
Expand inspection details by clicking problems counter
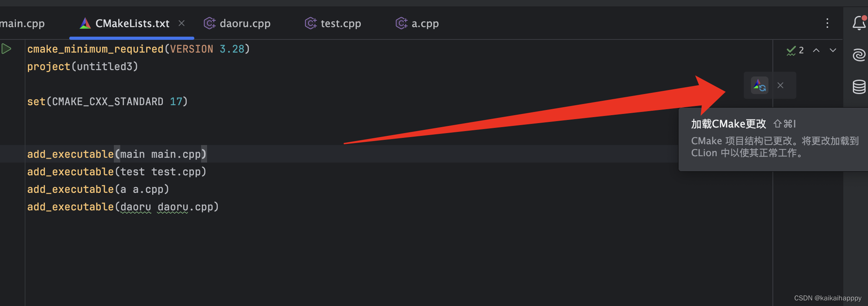800,50
